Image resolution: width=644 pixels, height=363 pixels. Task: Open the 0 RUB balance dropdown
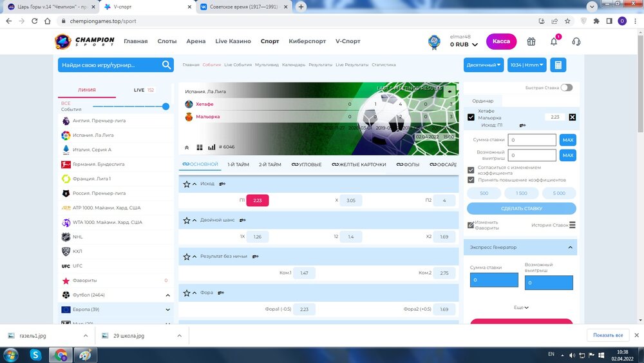coord(464,44)
